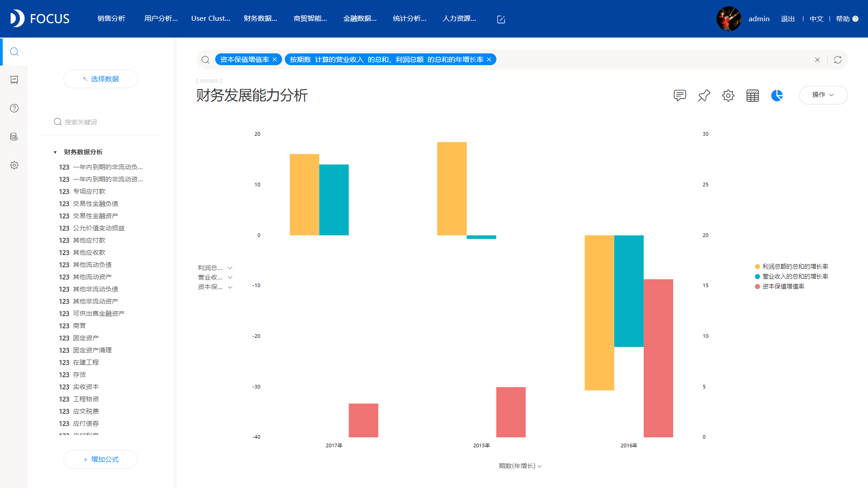
Task: Open chart configuration via the gear icon
Action: pos(728,95)
